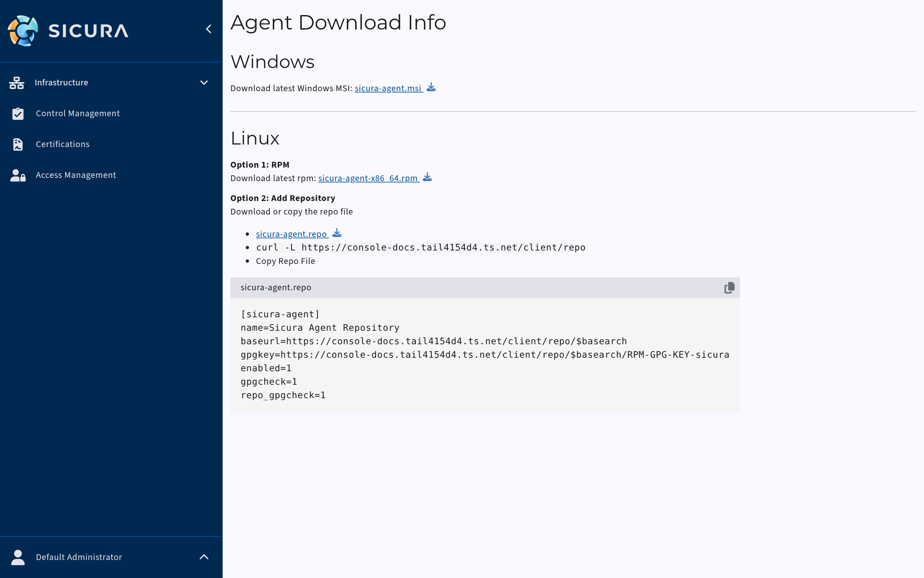Viewport: 924px width, 578px height.
Task: Click the 'Option 2: Add Repository' heading
Action: pyautogui.click(x=283, y=198)
